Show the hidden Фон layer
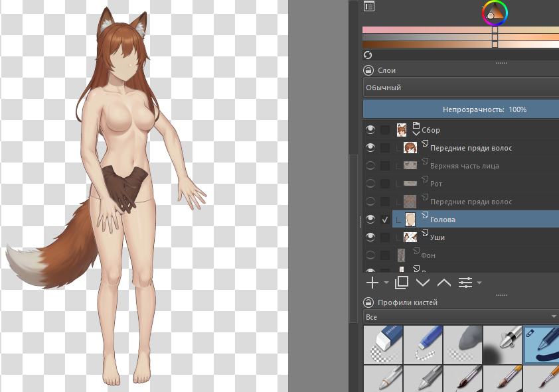This screenshot has width=559, height=392. (x=370, y=255)
